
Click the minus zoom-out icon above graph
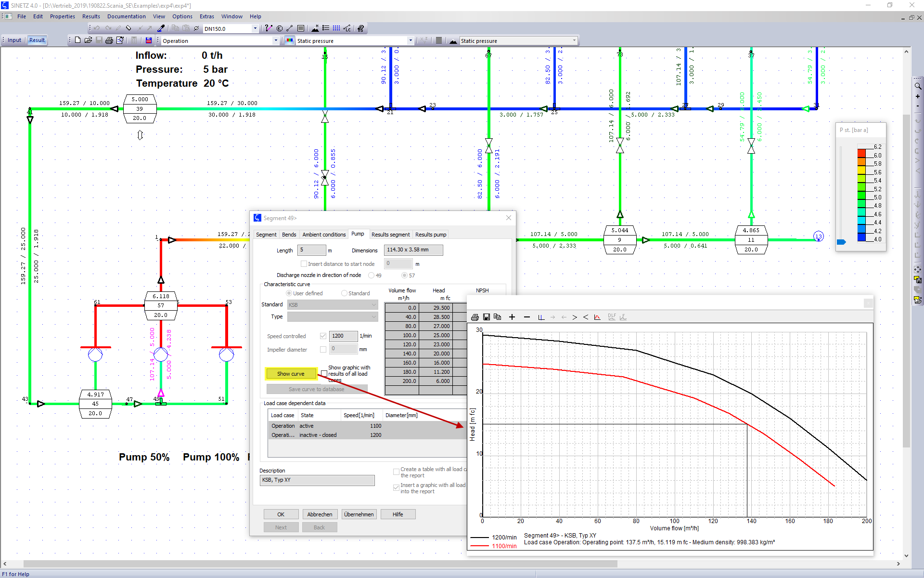click(x=526, y=317)
